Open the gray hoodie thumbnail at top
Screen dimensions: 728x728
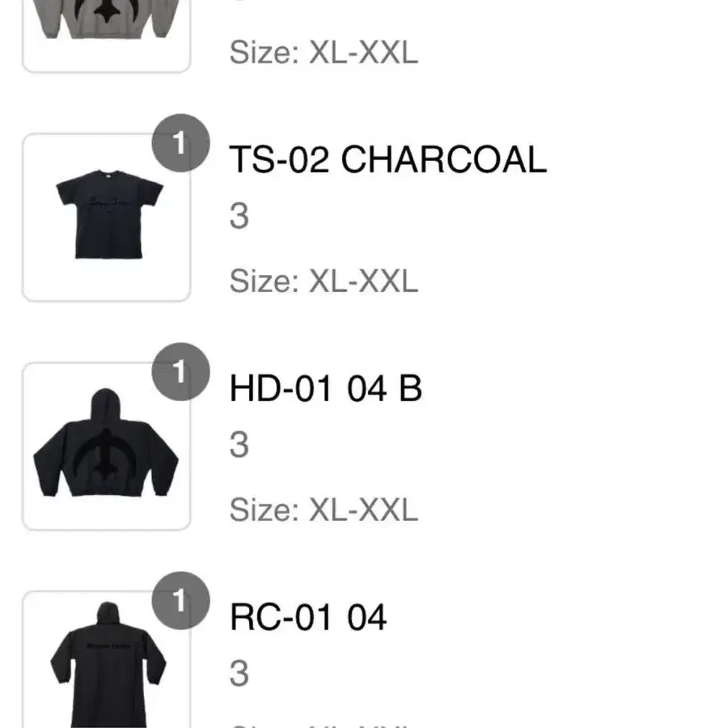(106, 36)
